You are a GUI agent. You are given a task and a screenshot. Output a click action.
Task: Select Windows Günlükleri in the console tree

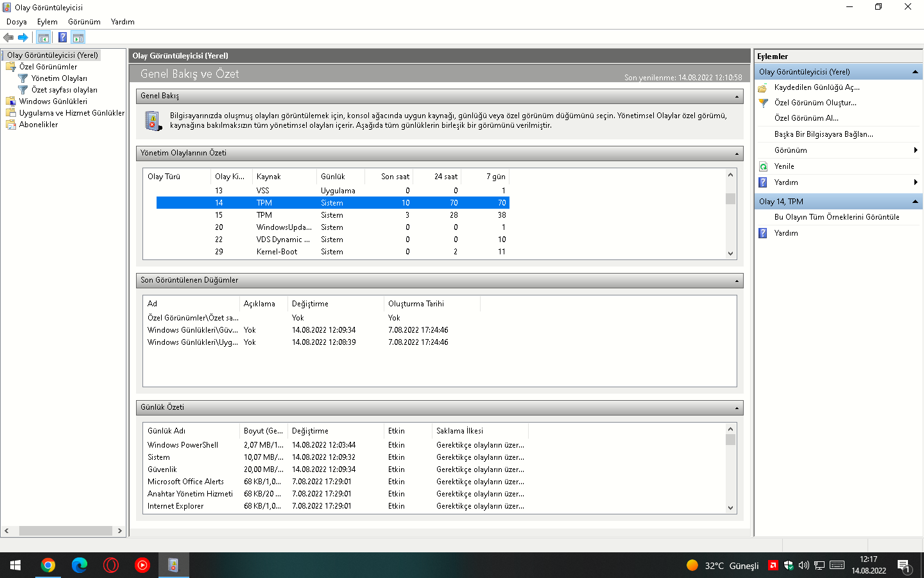(x=53, y=101)
